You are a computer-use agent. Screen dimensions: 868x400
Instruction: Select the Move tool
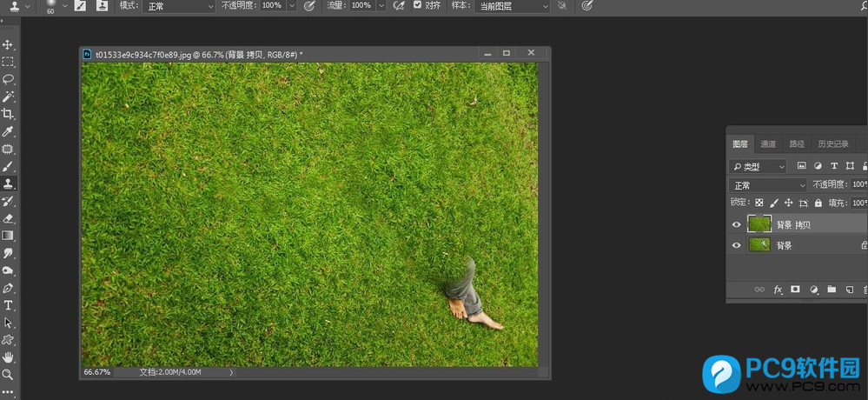point(8,44)
